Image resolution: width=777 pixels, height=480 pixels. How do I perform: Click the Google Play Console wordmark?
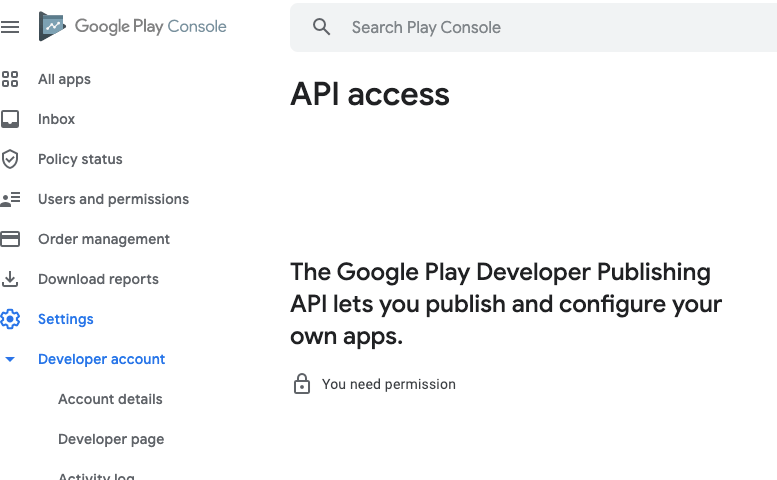151,27
